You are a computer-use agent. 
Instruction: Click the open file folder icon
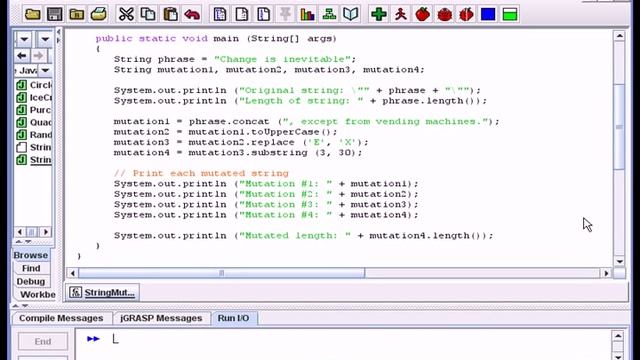[x=32, y=14]
